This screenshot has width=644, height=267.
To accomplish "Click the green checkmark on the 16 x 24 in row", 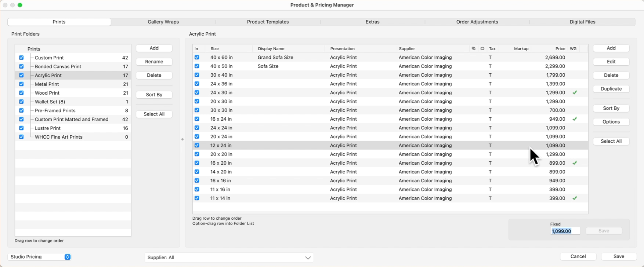I will coord(575,119).
